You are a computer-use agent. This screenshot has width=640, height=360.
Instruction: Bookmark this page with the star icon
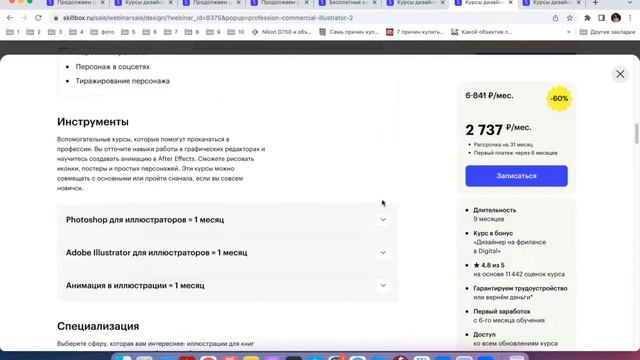569,18
